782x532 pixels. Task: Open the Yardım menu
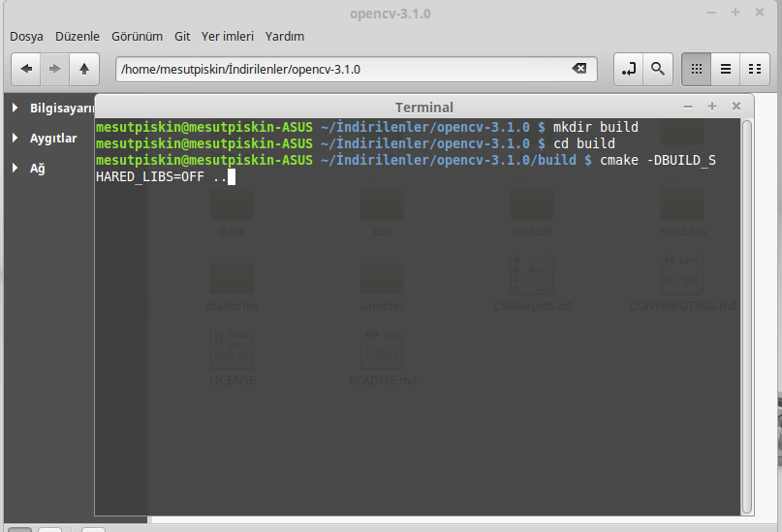(285, 36)
